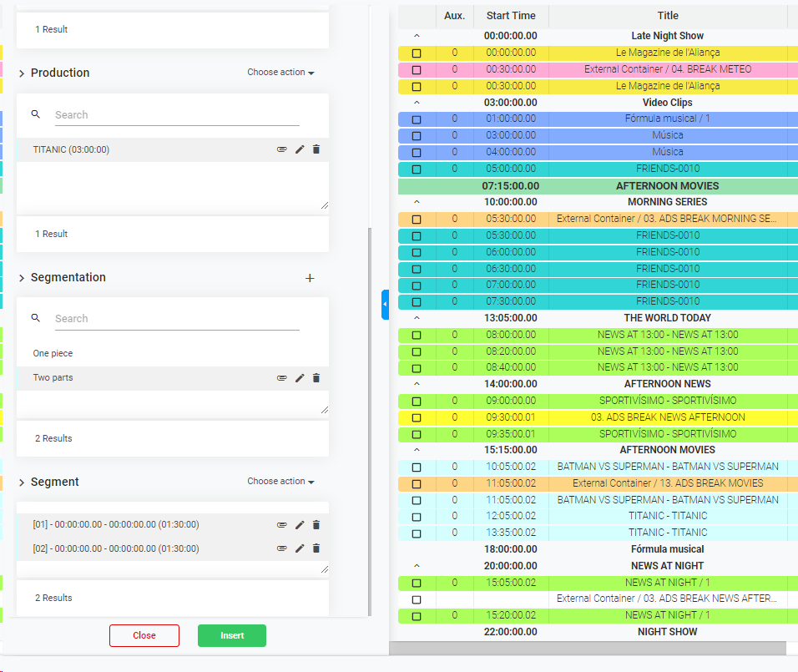Delete segment [02] using trash icon

pyautogui.click(x=316, y=549)
